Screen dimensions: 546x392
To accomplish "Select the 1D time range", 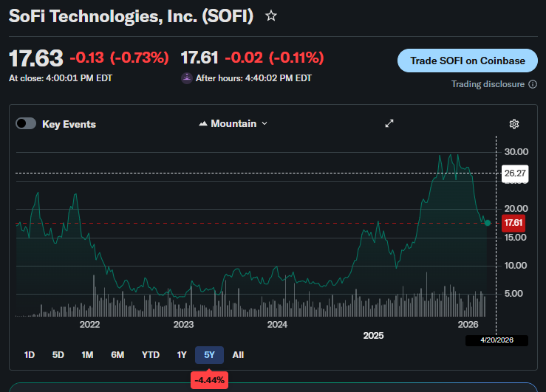I will point(30,355).
